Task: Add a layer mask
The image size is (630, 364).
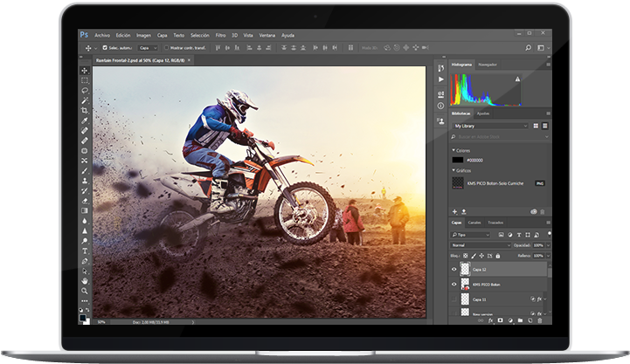Action: click(500, 320)
